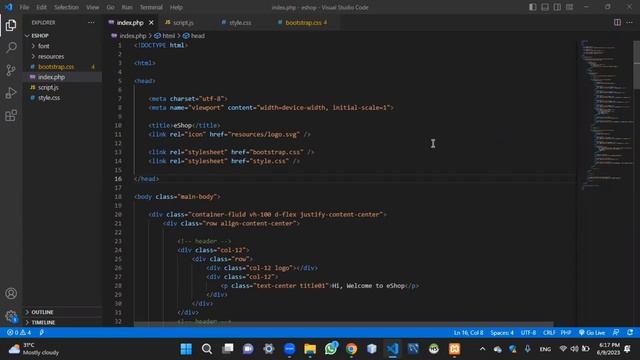
Task: Toggle primary side bar visibility
Action: [x=533, y=7]
